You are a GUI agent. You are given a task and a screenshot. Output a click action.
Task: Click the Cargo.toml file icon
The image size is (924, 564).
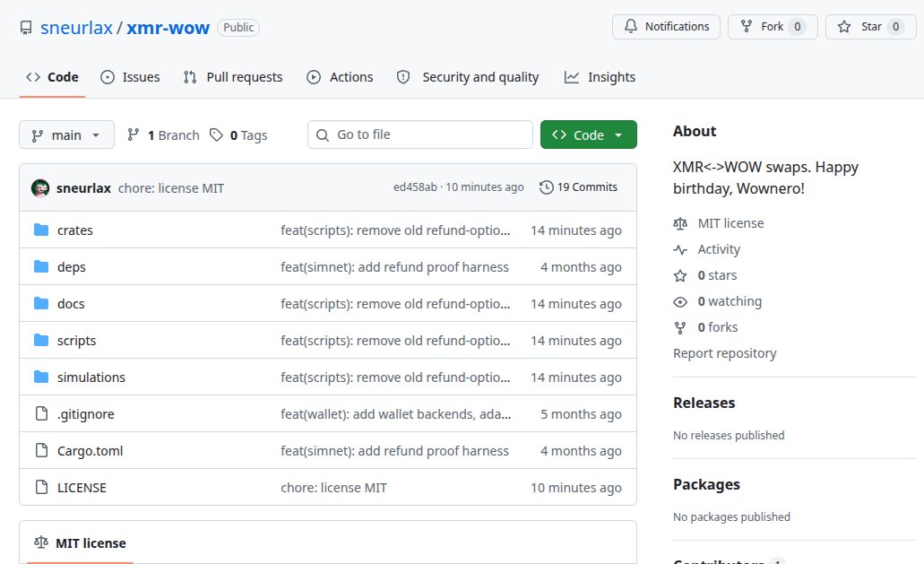tap(41, 451)
